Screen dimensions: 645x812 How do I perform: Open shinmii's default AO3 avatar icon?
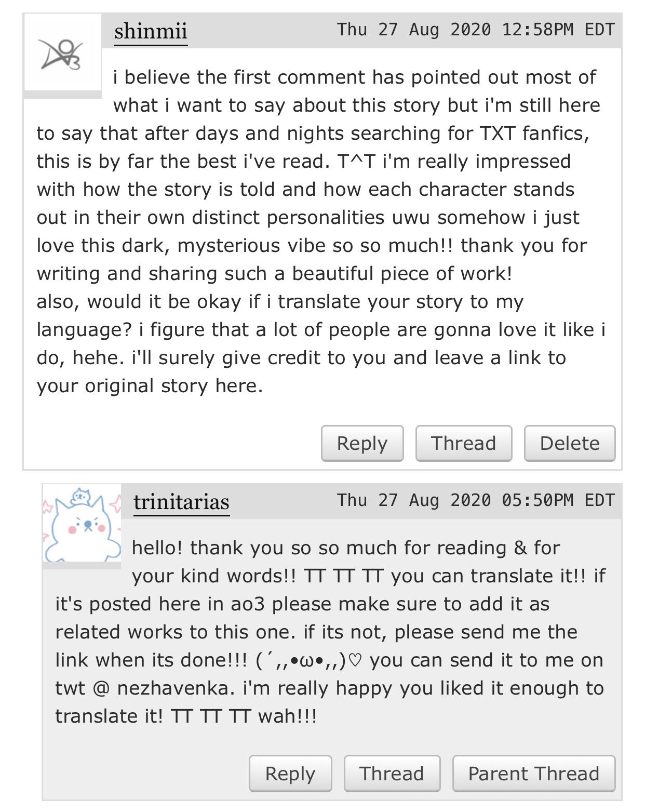[62, 52]
